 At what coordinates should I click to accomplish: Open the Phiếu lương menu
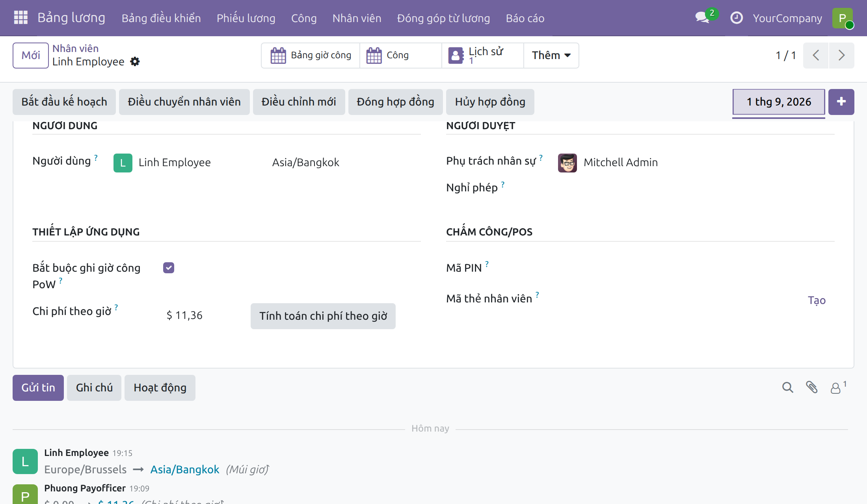(246, 18)
